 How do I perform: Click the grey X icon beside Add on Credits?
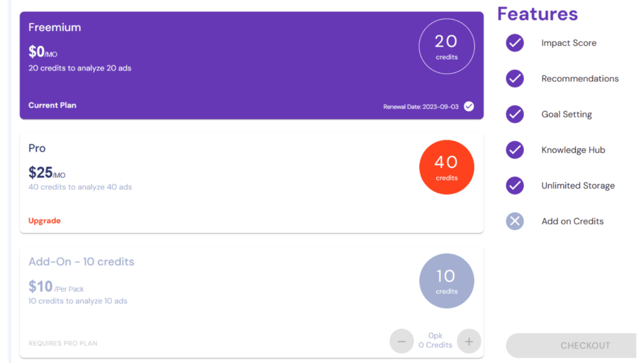tap(514, 221)
